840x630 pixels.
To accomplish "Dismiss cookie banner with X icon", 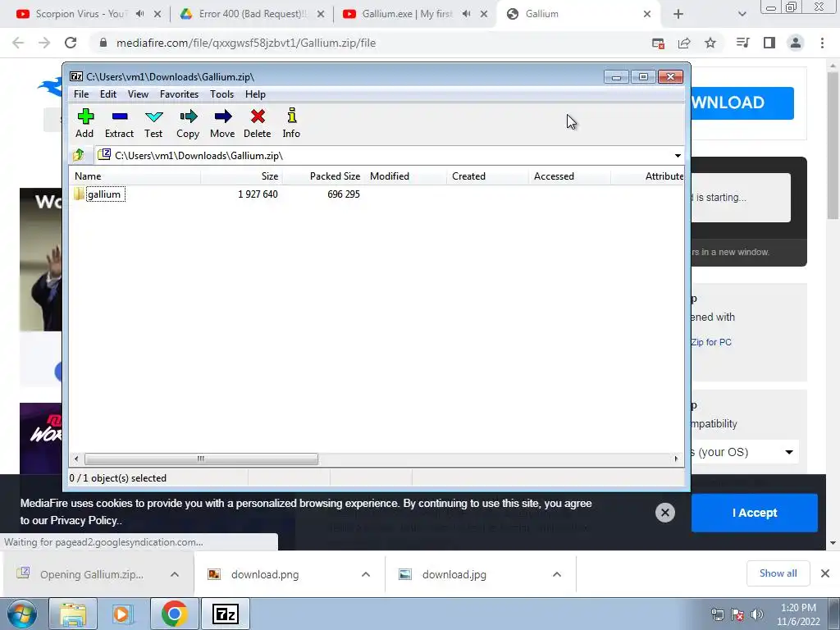I will (664, 513).
